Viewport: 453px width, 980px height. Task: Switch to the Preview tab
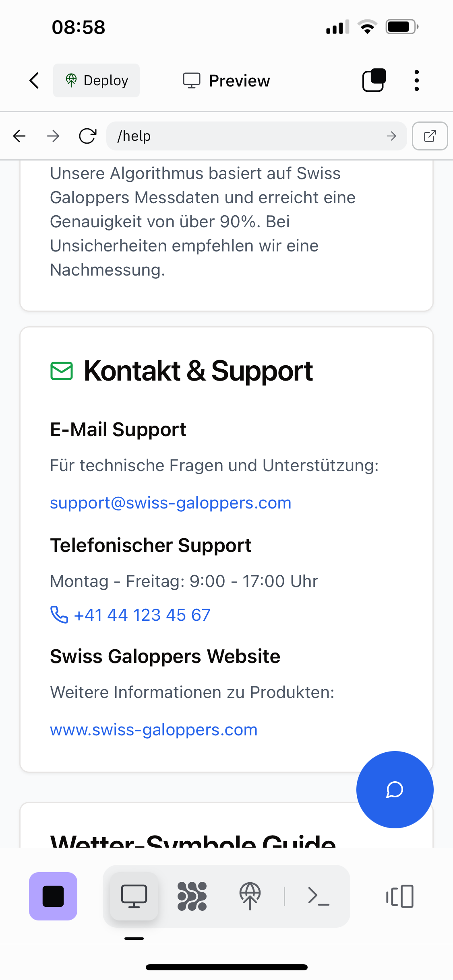coord(226,80)
